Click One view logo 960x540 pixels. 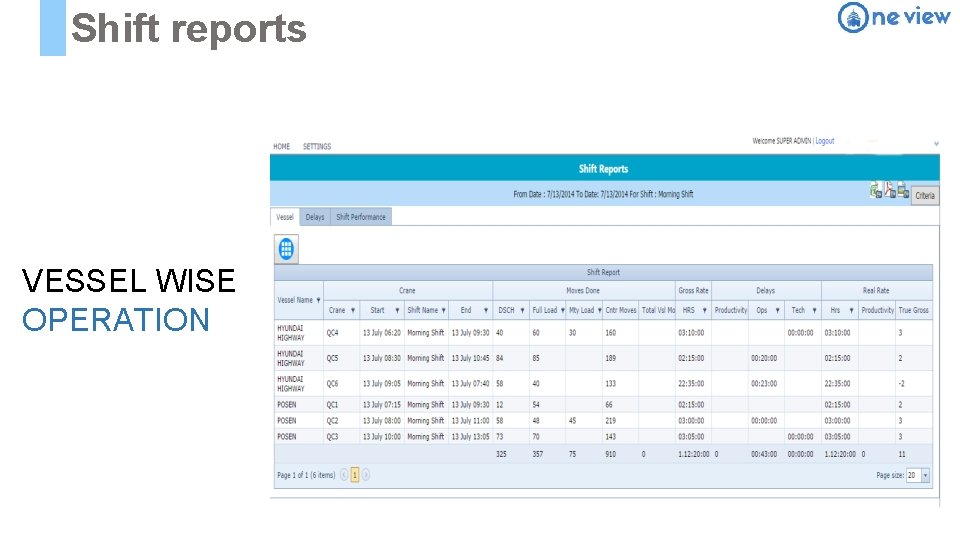pos(893,17)
